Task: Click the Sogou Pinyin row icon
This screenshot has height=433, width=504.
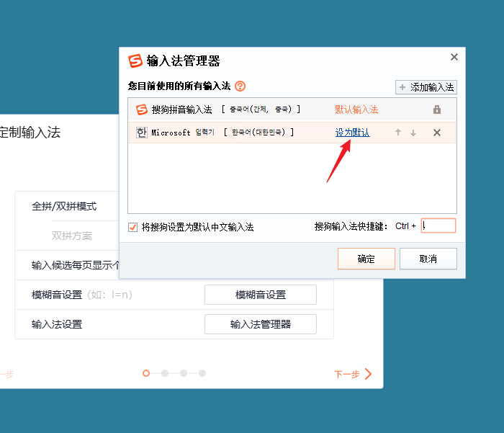Action: point(142,110)
